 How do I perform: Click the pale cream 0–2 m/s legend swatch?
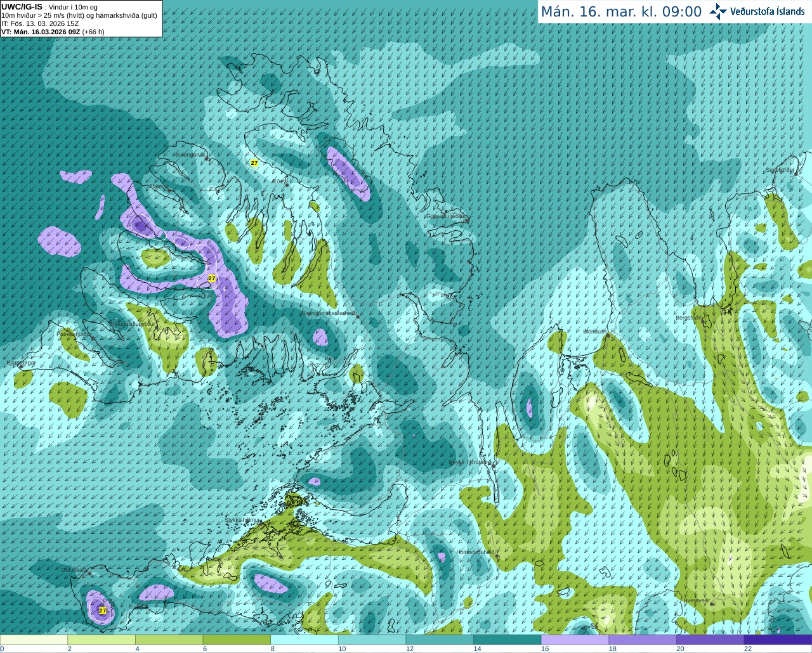click(34, 640)
